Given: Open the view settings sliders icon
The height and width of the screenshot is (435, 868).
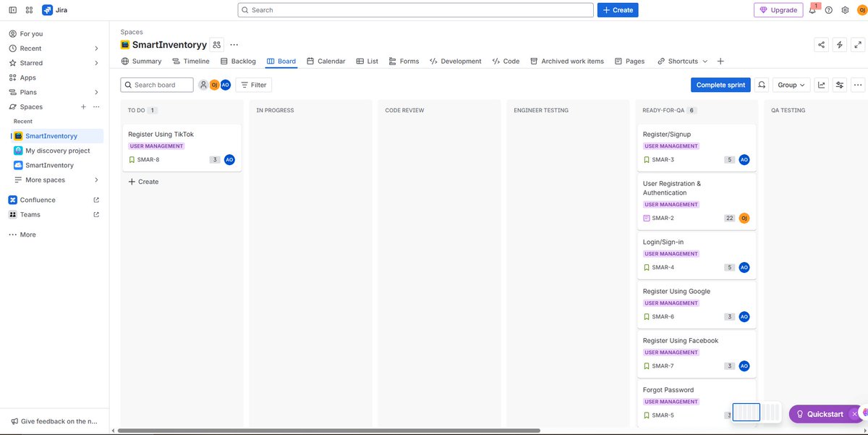Looking at the screenshot, I should (x=840, y=85).
